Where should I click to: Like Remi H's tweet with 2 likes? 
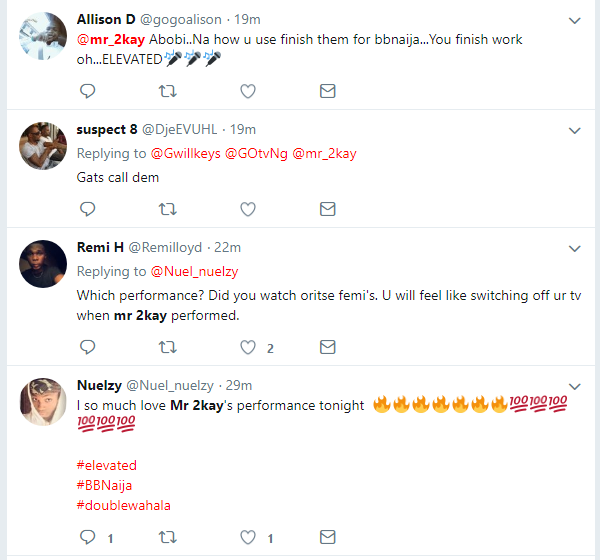tap(248, 347)
